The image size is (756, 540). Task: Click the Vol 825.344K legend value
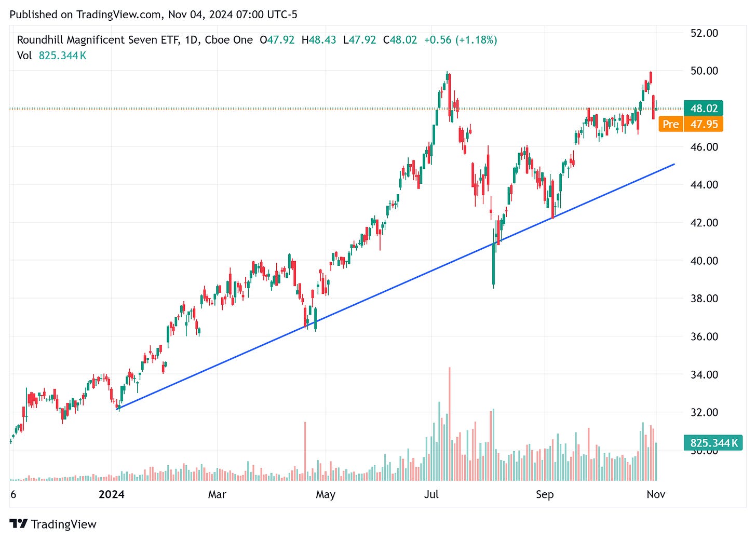coord(62,56)
